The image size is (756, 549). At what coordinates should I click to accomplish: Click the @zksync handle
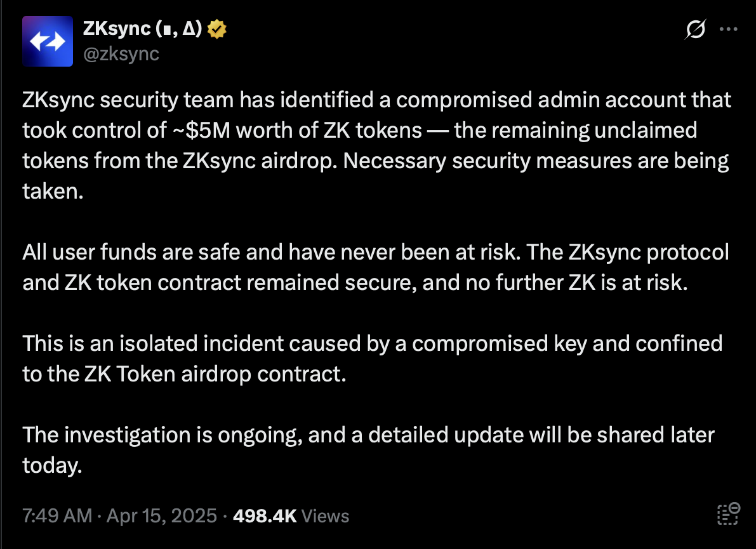[121, 54]
